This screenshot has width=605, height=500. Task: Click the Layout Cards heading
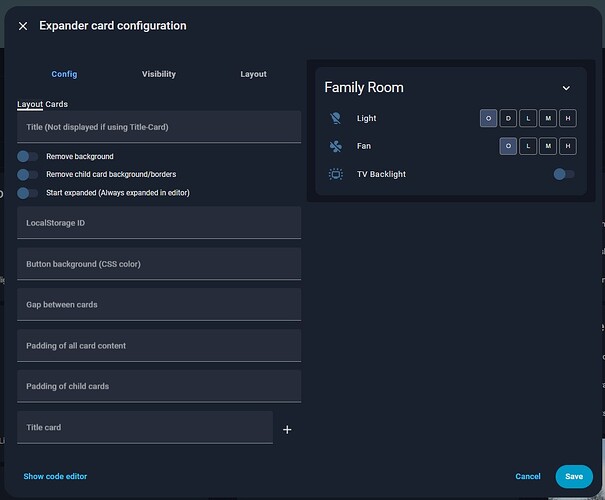click(x=42, y=104)
